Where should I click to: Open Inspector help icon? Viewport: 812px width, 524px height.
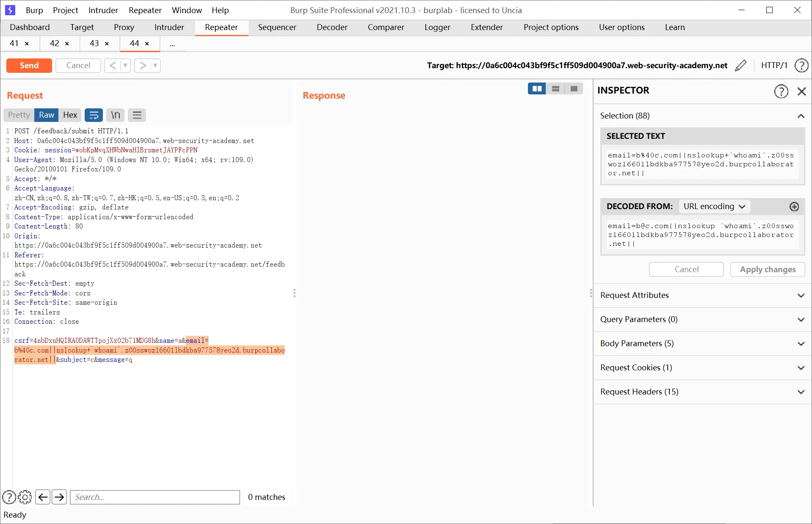[781, 91]
